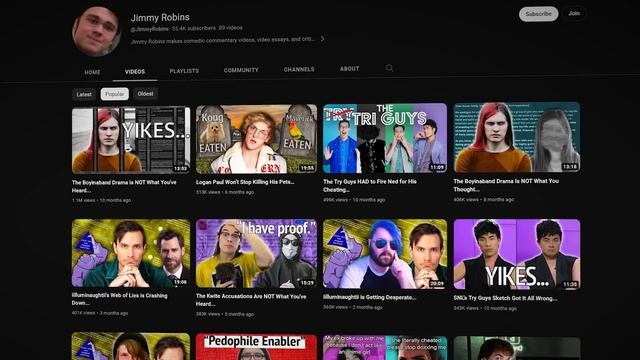Click the 20:09 duration badge
Screen dimensions: 640x360
click(437, 283)
